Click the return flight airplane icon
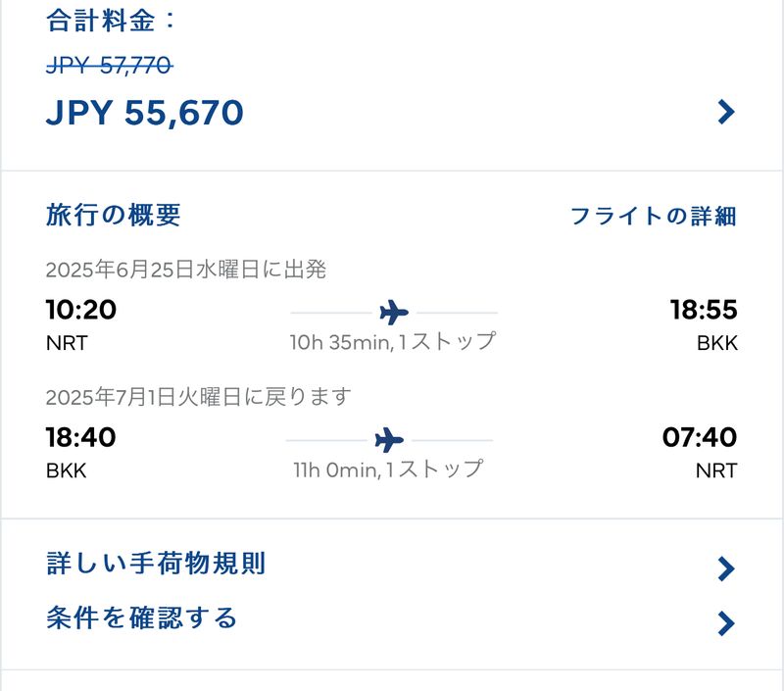The height and width of the screenshot is (691, 784). tap(389, 439)
